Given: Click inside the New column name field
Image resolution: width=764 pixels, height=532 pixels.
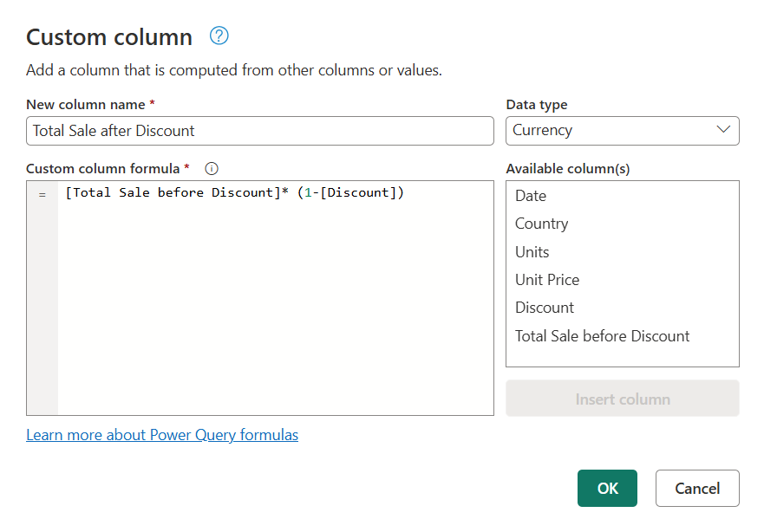Looking at the screenshot, I should [260, 131].
